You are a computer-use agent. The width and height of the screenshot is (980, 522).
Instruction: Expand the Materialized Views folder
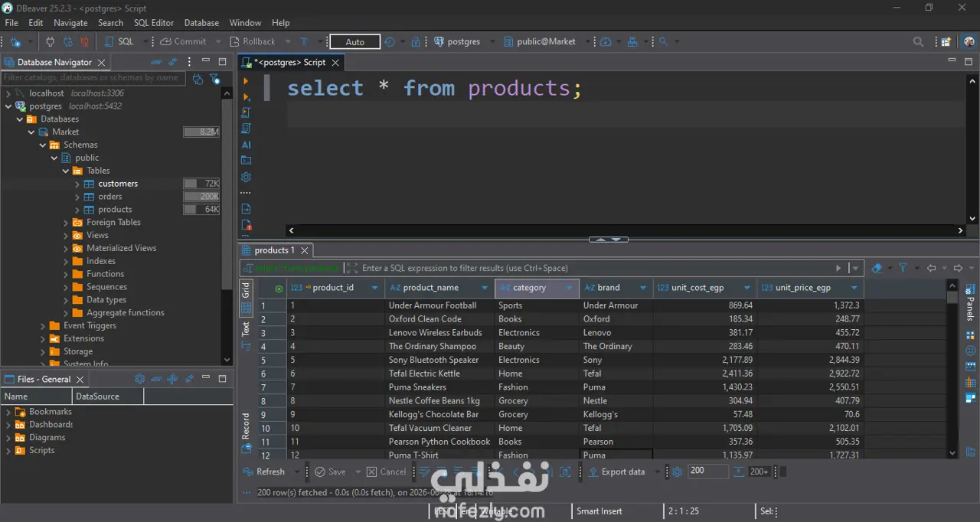(66, 248)
